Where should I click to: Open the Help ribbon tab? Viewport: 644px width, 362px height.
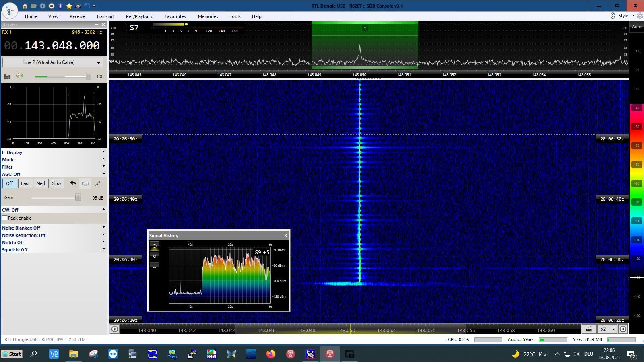coord(257,16)
